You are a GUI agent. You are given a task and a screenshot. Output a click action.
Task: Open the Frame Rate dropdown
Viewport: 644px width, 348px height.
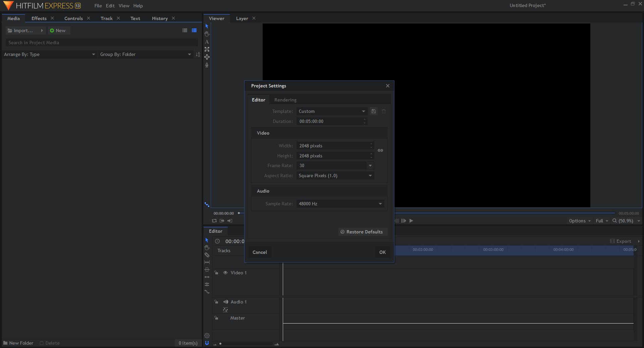(335, 165)
